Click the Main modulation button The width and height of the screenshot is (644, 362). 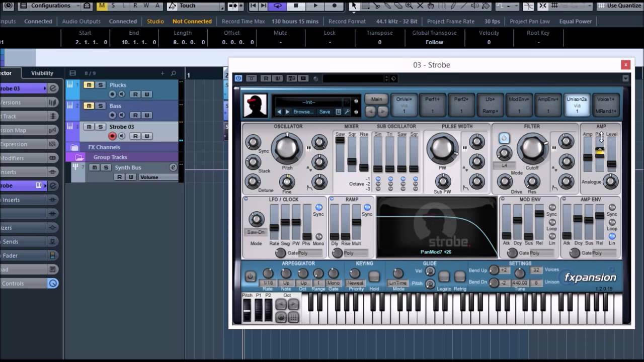pyautogui.click(x=377, y=99)
